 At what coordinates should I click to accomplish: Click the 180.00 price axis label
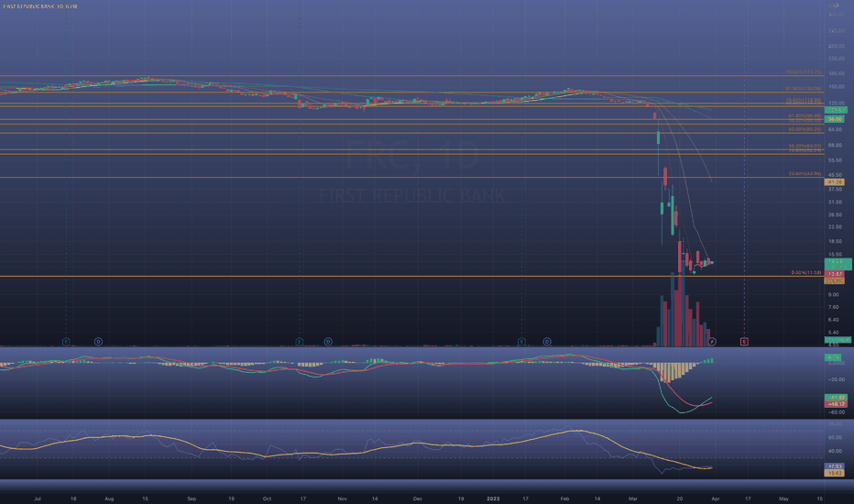pyautogui.click(x=836, y=73)
